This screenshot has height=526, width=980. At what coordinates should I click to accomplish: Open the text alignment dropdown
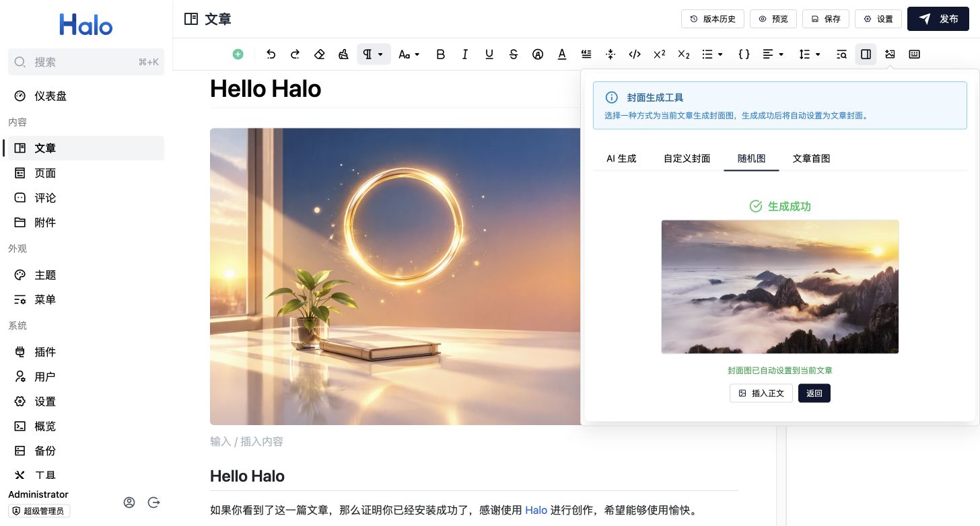773,54
